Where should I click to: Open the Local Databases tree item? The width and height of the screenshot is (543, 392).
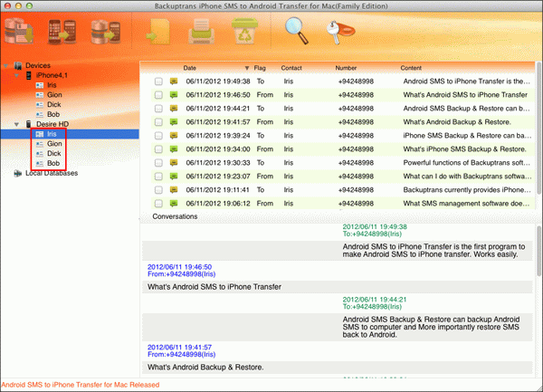tap(52, 173)
